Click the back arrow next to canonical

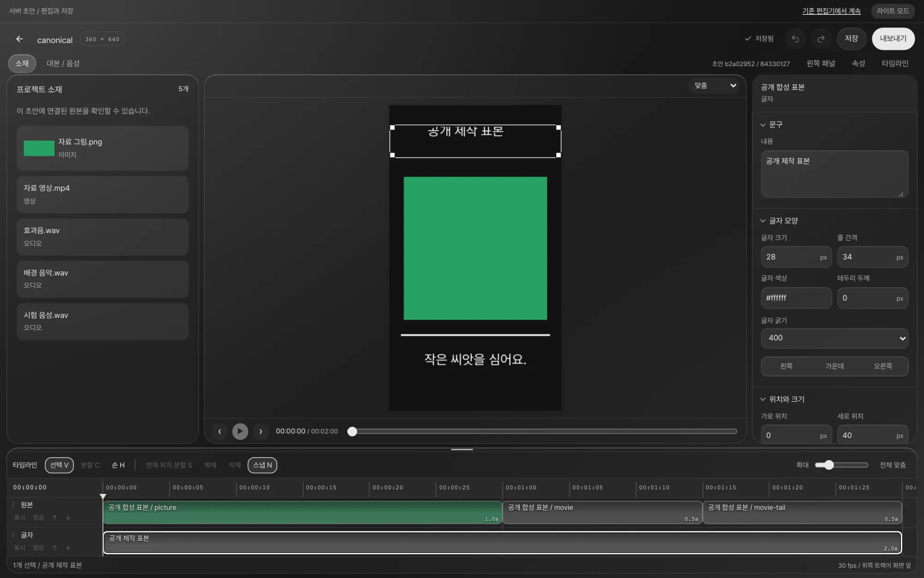click(x=19, y=39)
